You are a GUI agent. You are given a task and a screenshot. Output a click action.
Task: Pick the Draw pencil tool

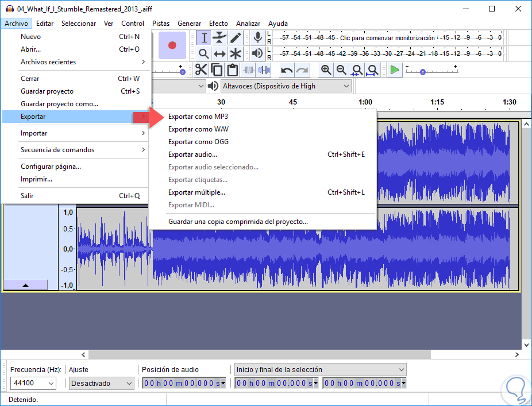point(236,38)
